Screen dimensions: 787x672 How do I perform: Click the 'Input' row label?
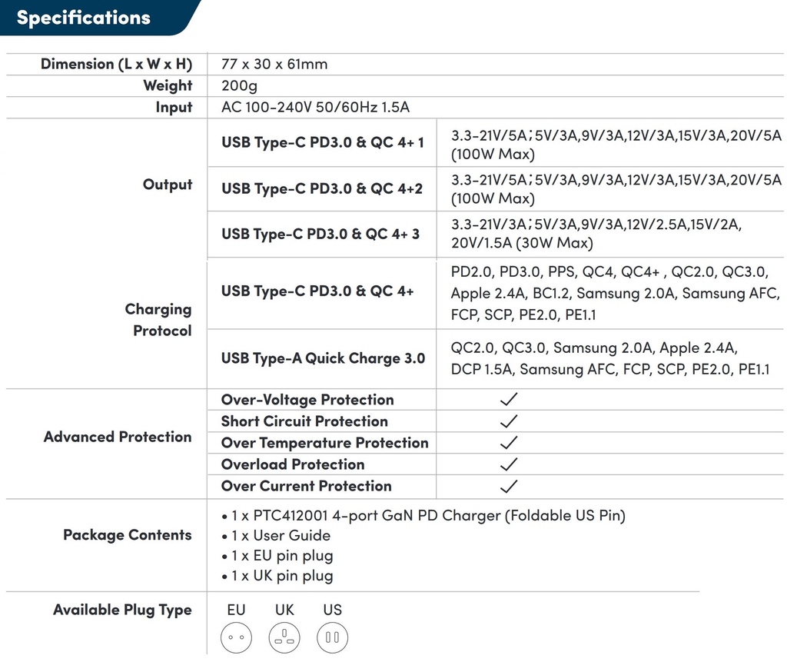tap(174, 108)
